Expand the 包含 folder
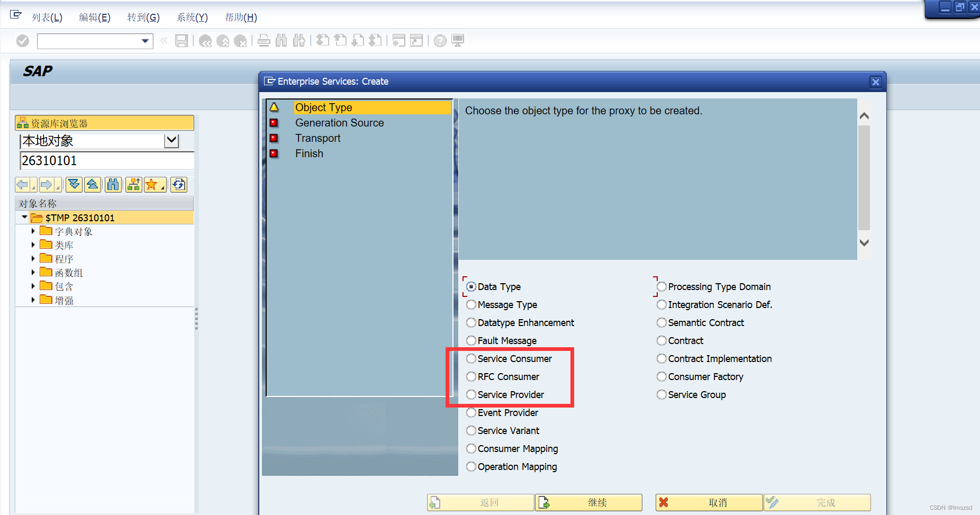The image size is (980, 515). pos(33,286)
